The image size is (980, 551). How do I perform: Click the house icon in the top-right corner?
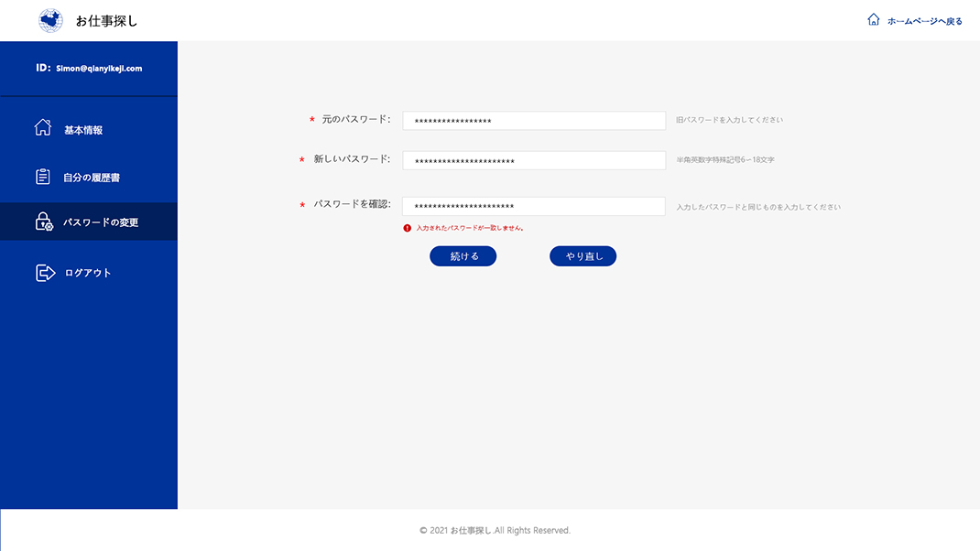coord(873,20)
